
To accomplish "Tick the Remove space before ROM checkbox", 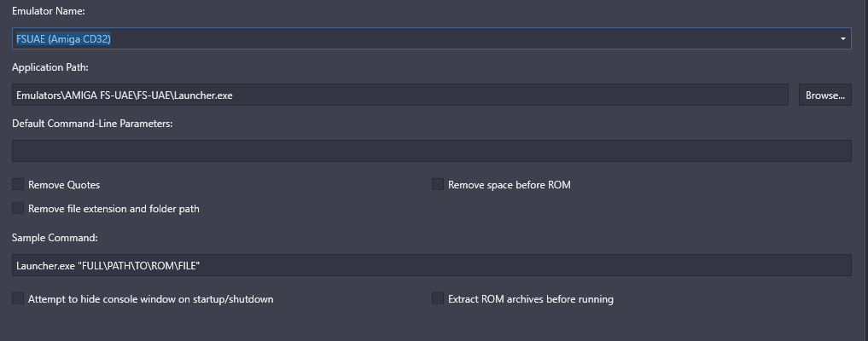I will [x=438, y=185].
